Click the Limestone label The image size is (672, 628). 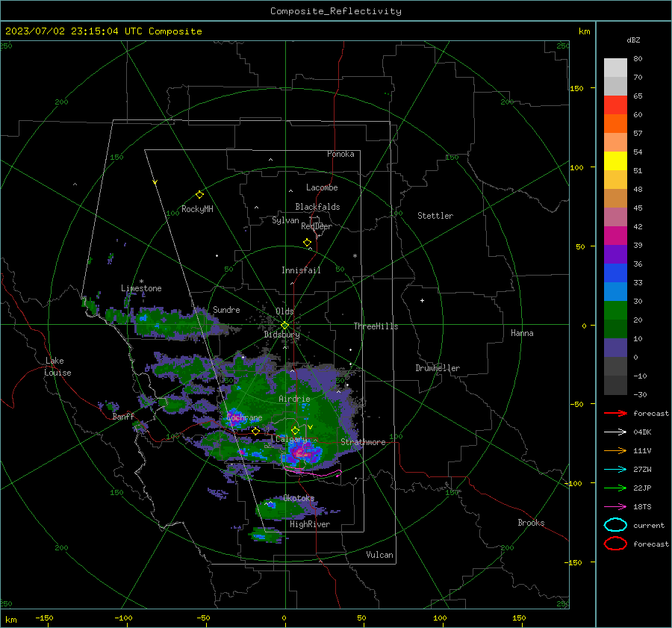141,288
